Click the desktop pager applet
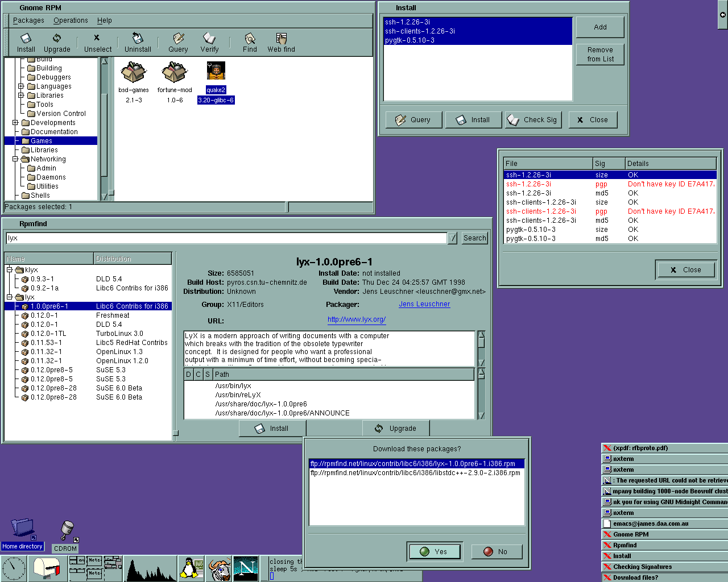This screenshot has height=582, width=728. click(96, 568)
